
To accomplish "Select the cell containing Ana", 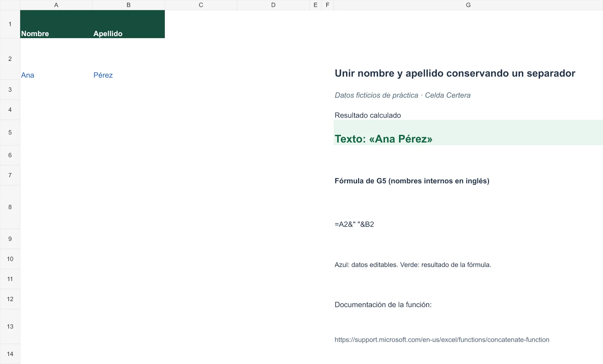I will click(x=56, y=59).
